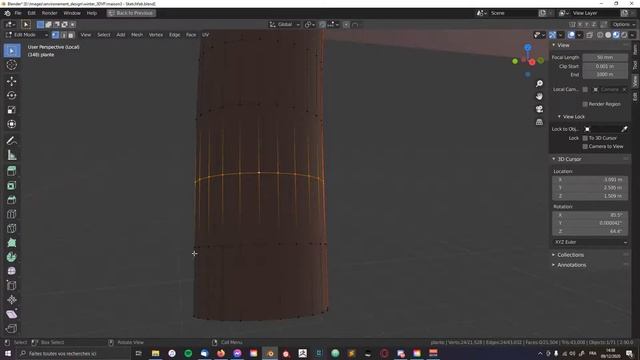Switch to solid shading mode

608,35
